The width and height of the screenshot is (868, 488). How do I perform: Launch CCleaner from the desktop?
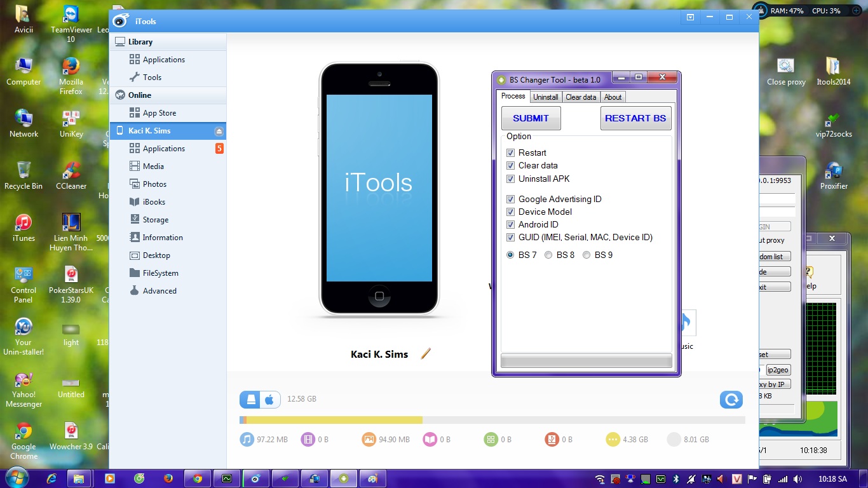click(71, 175)
